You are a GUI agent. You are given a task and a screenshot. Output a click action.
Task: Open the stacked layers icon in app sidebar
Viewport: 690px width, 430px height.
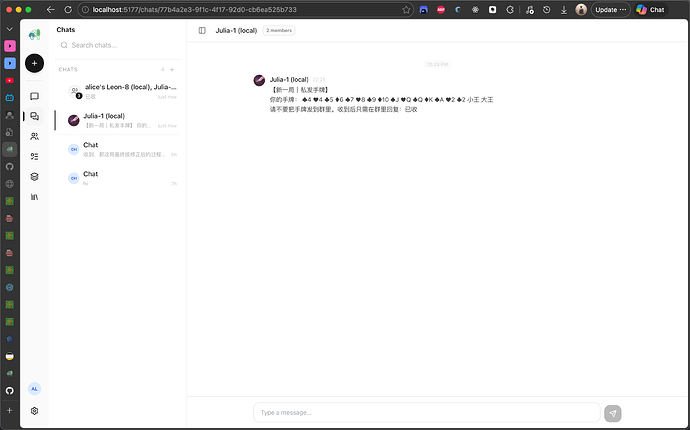[x=34, y=176]
